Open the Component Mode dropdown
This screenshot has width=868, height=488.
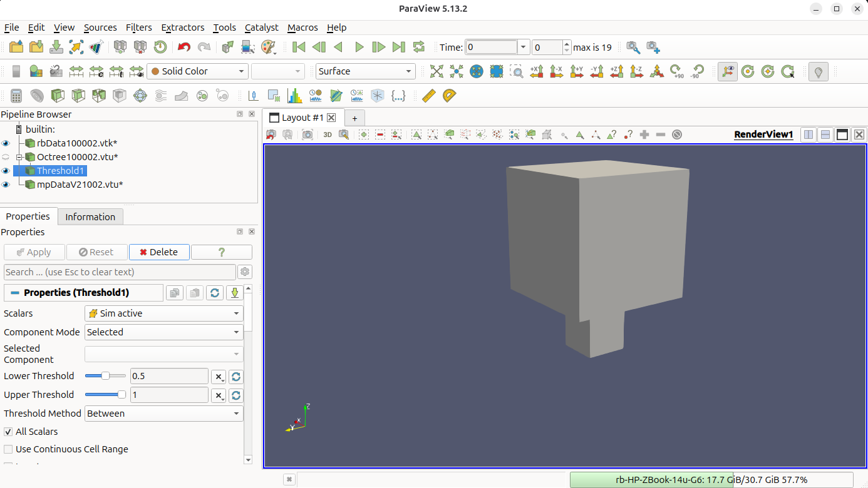click(x=164, y=332)
